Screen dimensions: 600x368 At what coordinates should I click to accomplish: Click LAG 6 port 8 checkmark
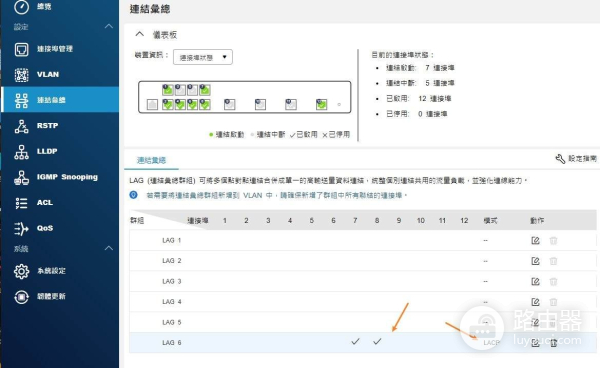[377, 341]
